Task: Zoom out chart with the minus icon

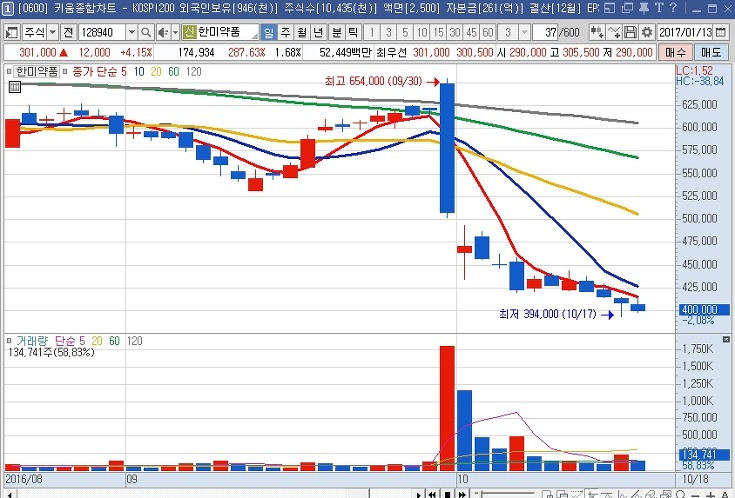Action: pos(696,494)
